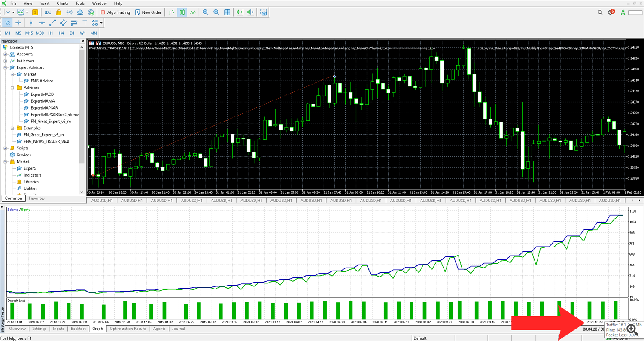This screenshot has height=341, width=644.
Task: Select the M15 timeframe
Action: pyautogui.click(x=29, y=33)
